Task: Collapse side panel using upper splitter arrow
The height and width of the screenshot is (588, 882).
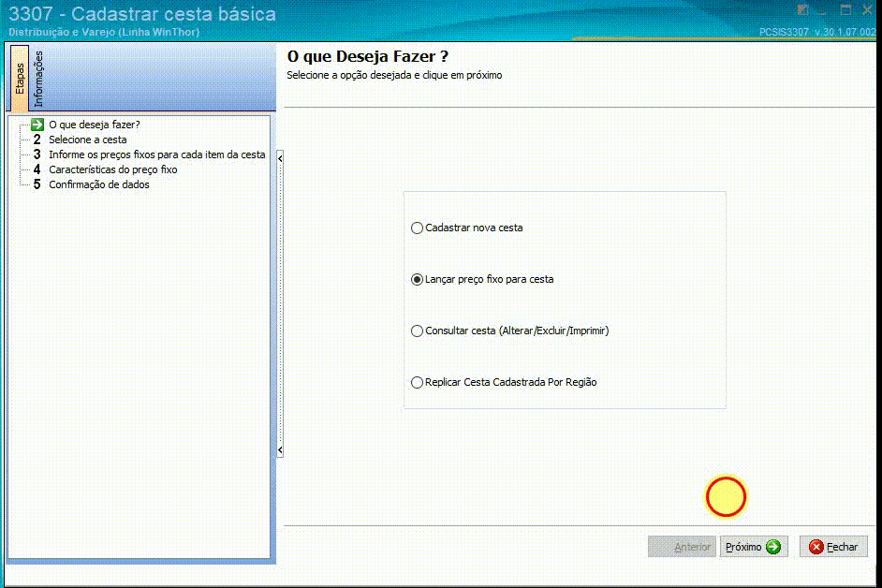Action: pyautogui.click(x=280, y=158)
